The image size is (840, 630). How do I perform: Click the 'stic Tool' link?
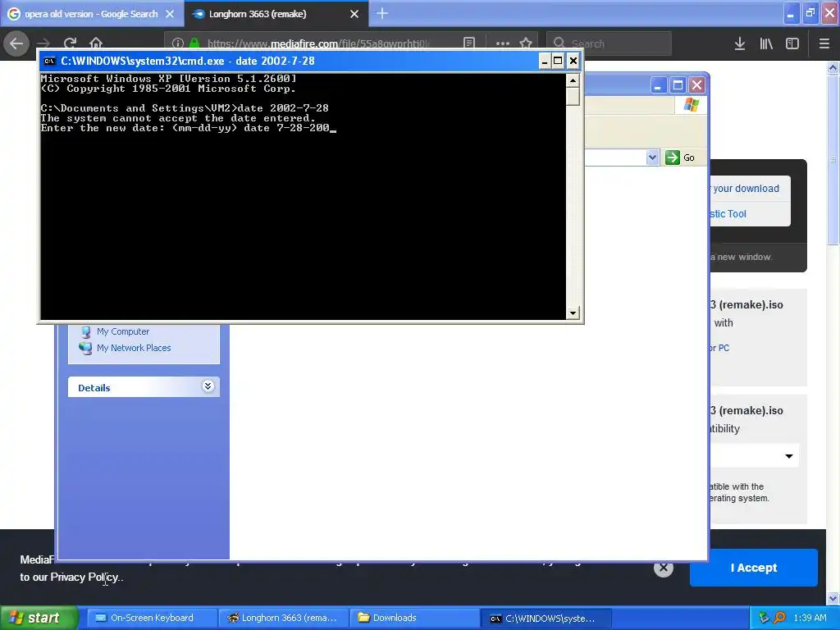[728, 214]
